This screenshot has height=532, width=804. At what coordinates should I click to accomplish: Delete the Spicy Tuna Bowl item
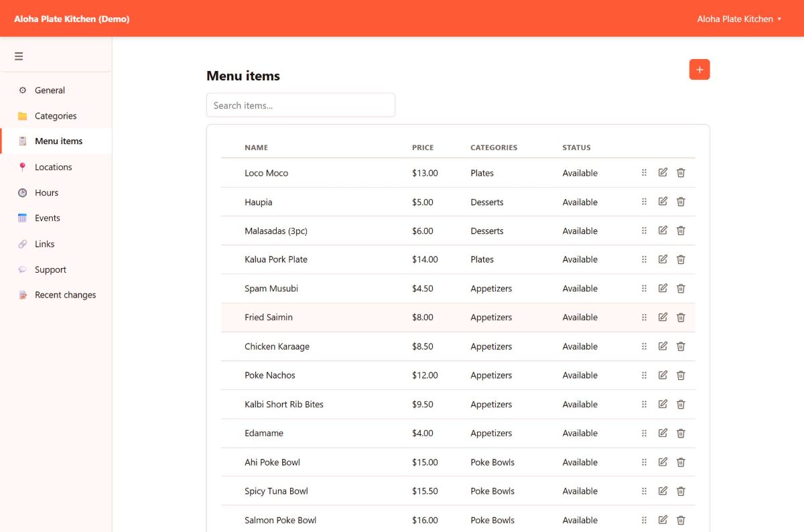(681, 491)
